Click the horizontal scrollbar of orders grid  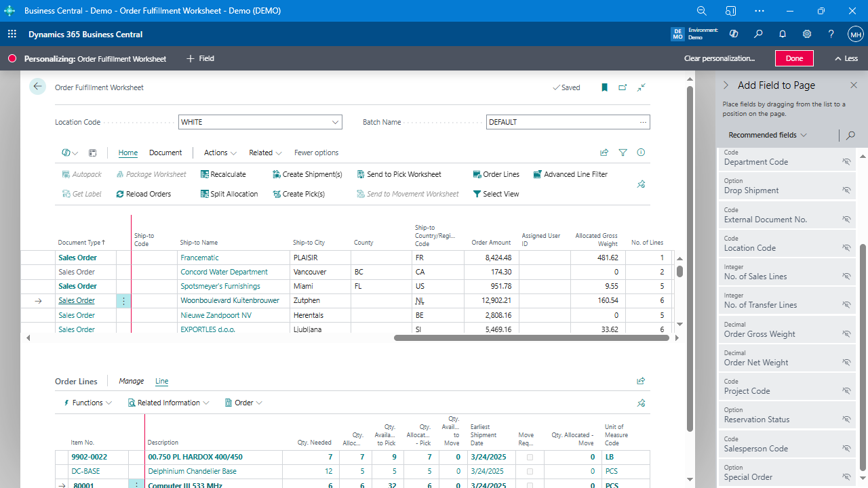click(x=530, y=338)
